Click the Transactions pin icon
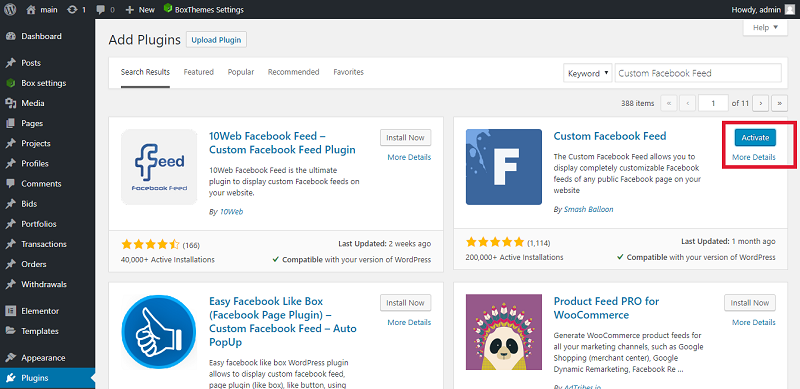 point(10,245)
